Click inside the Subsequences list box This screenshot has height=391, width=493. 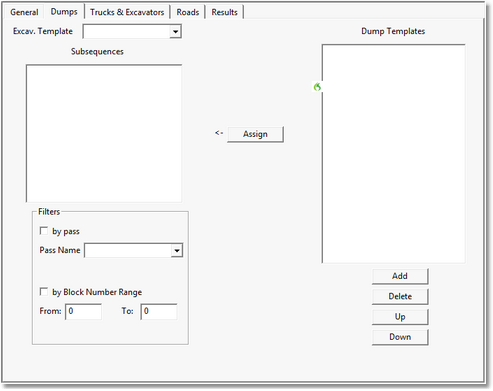click(104, 133)
